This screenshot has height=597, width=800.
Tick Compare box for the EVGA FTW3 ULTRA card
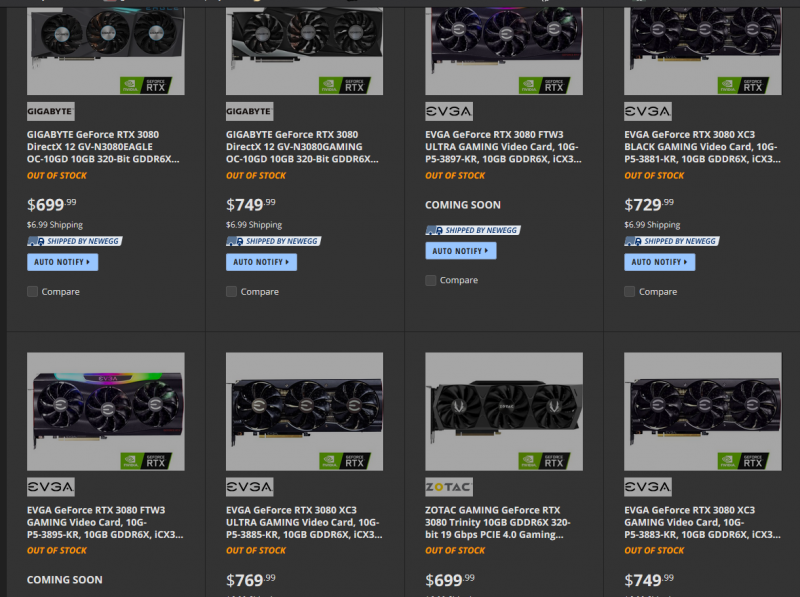click(431, 281)
